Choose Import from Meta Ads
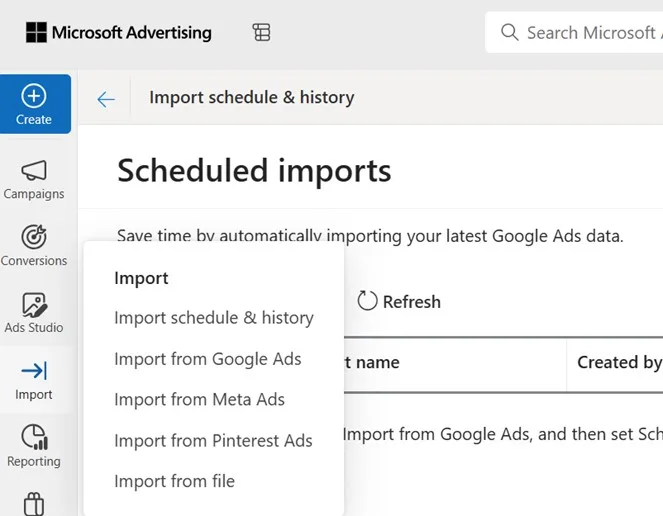663x516 pixels. tap(200, 399)
